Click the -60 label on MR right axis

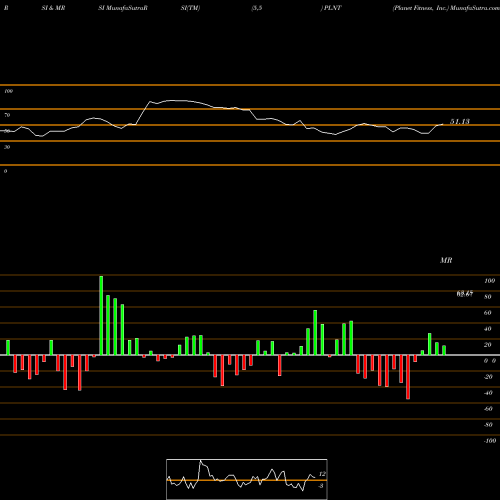coord(488,409)
